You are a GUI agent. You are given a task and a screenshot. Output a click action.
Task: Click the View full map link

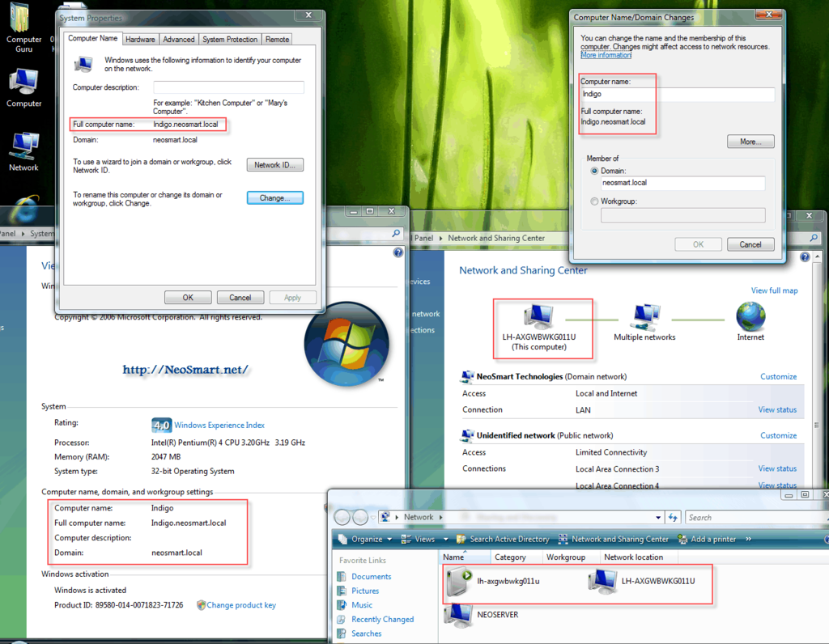click(x=774, y=290)
